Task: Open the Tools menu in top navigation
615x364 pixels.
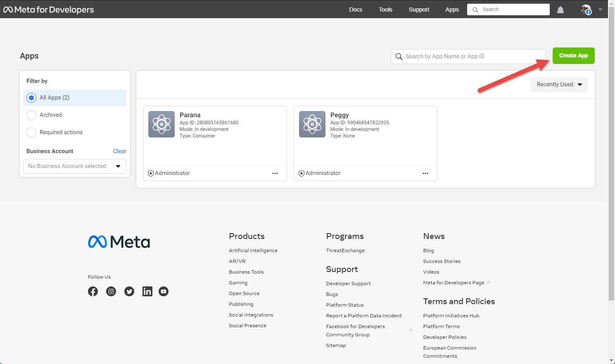Action: tap(385, 9)
